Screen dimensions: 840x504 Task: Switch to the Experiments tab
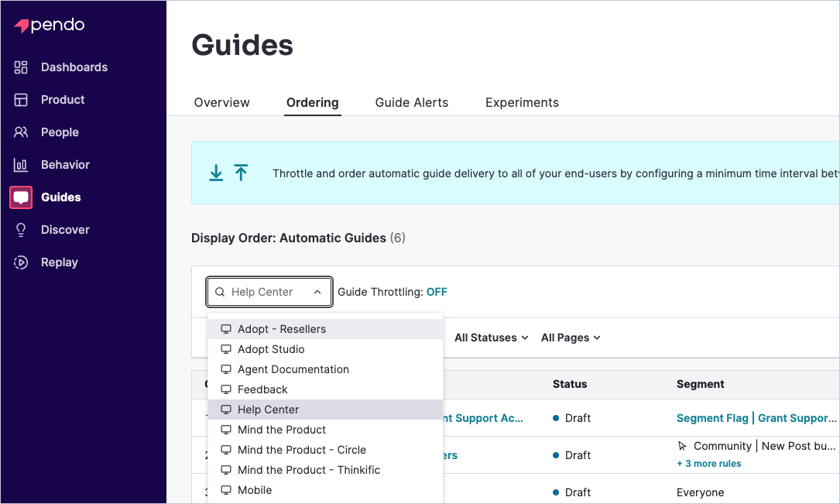pyautogui.click(x=522, y=102)
